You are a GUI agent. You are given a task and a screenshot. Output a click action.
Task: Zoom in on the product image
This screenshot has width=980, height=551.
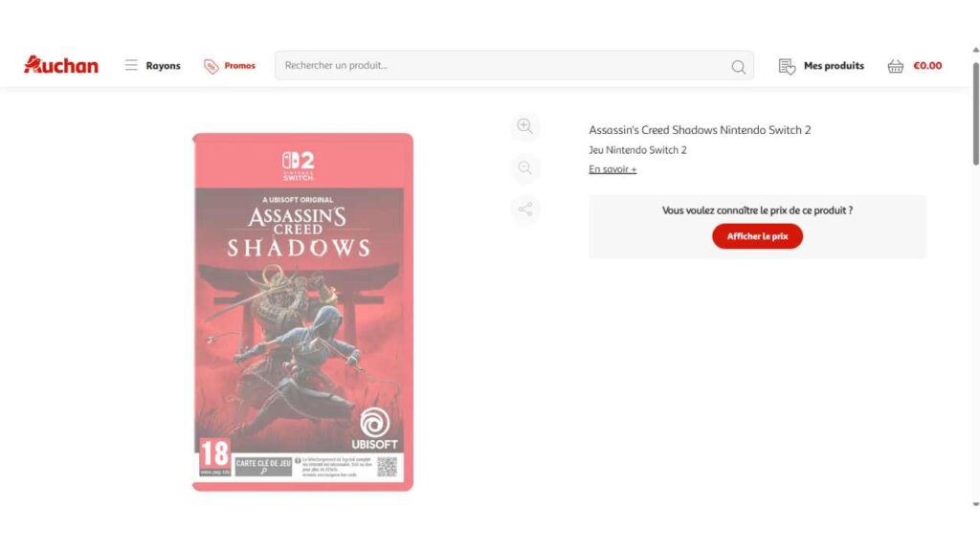525,126
